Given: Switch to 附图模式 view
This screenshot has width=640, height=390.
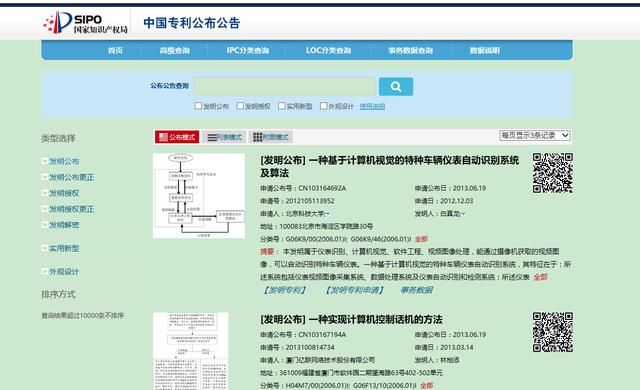Looking at the screenshot, I should pyautogui.click(x=270, y=137).
